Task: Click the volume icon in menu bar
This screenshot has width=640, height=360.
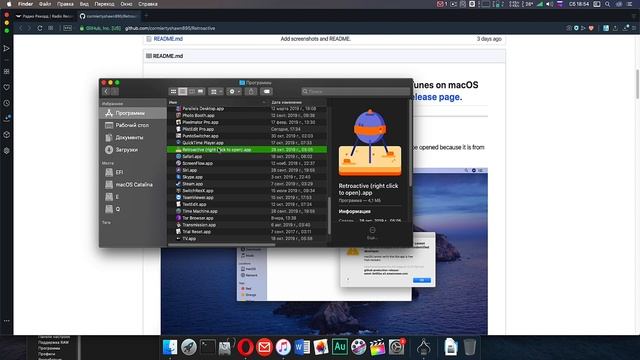Action: [549, 4]
